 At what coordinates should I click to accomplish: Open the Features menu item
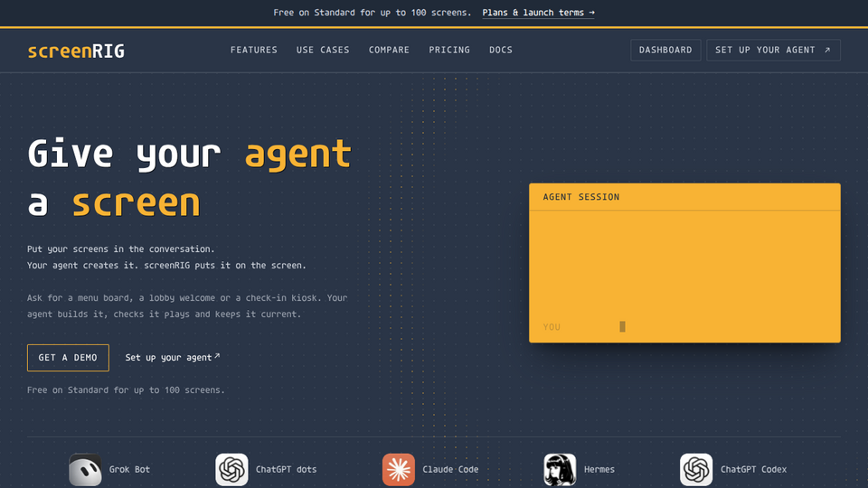click(253, 50)
